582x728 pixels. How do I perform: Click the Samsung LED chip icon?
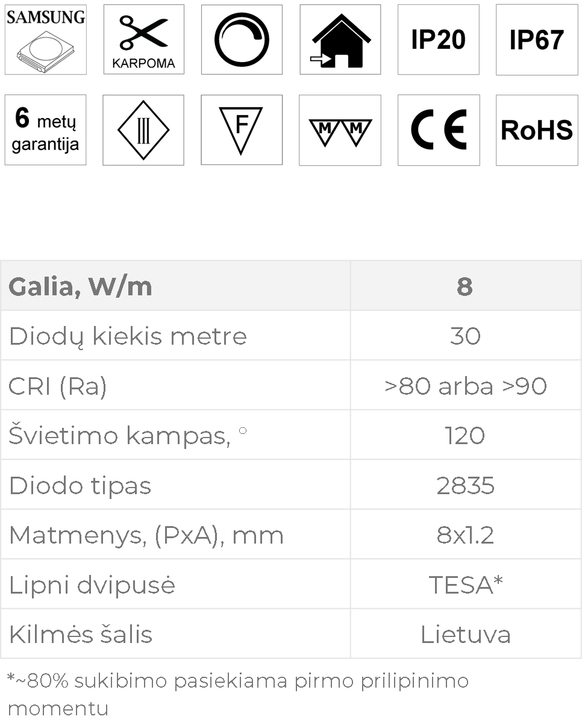(x=46, y=40)
